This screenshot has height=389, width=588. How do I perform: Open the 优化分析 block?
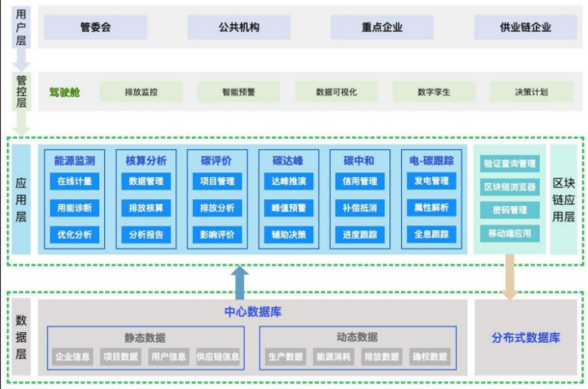[74, 235]
